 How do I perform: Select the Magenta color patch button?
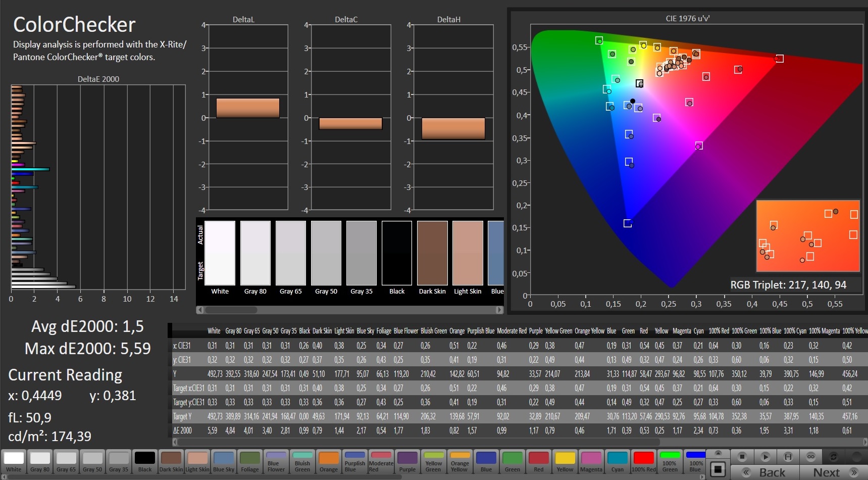(591, 462)
